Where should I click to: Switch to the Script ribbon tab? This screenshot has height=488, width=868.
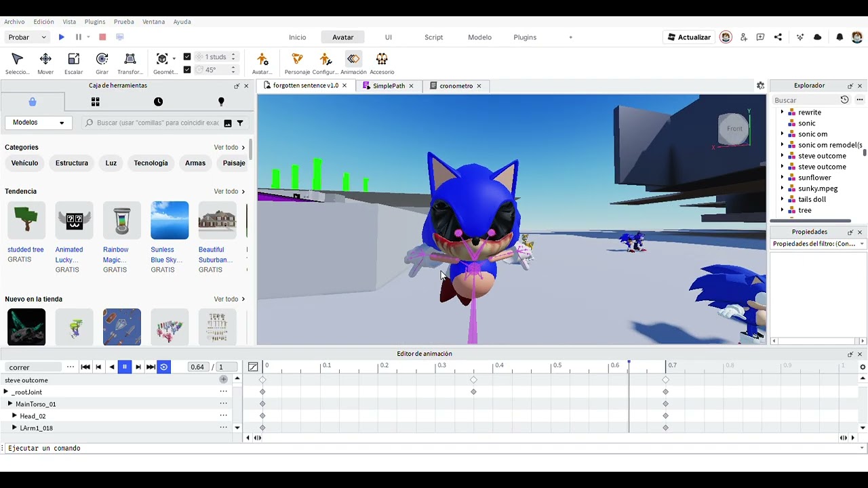[433, 37]
